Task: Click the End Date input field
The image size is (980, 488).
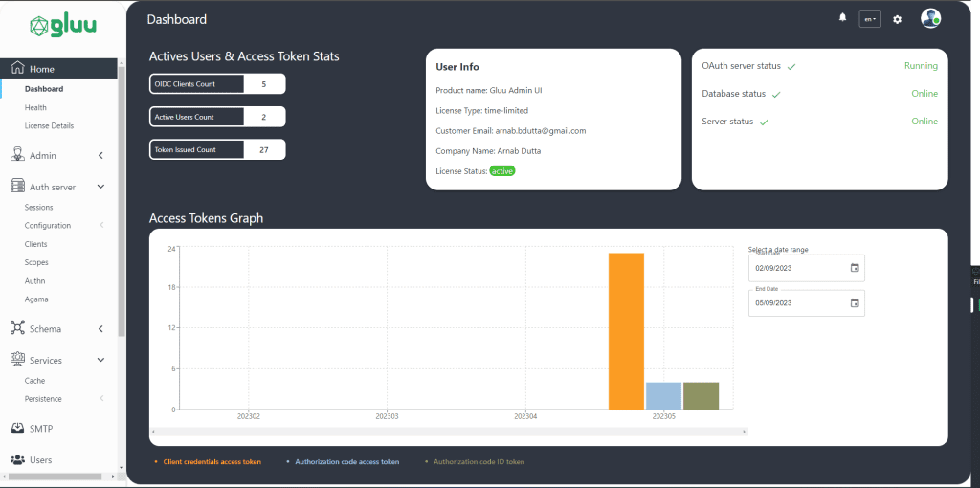Action: [806, 303]
